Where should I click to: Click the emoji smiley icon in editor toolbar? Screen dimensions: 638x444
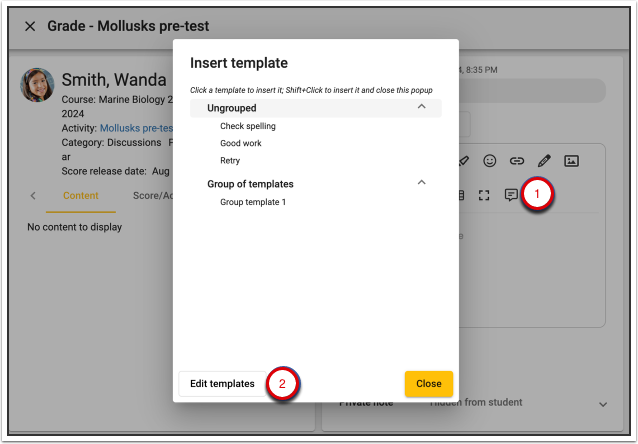490,160
